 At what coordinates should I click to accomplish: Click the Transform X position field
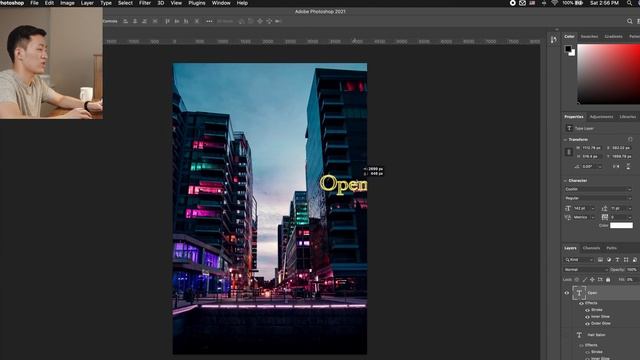[621, 148]
